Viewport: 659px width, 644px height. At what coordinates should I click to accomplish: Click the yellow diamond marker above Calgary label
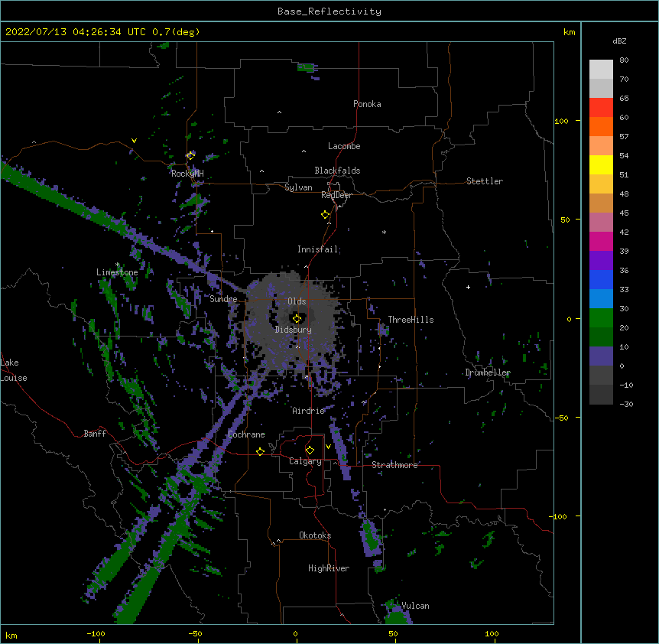310,450
